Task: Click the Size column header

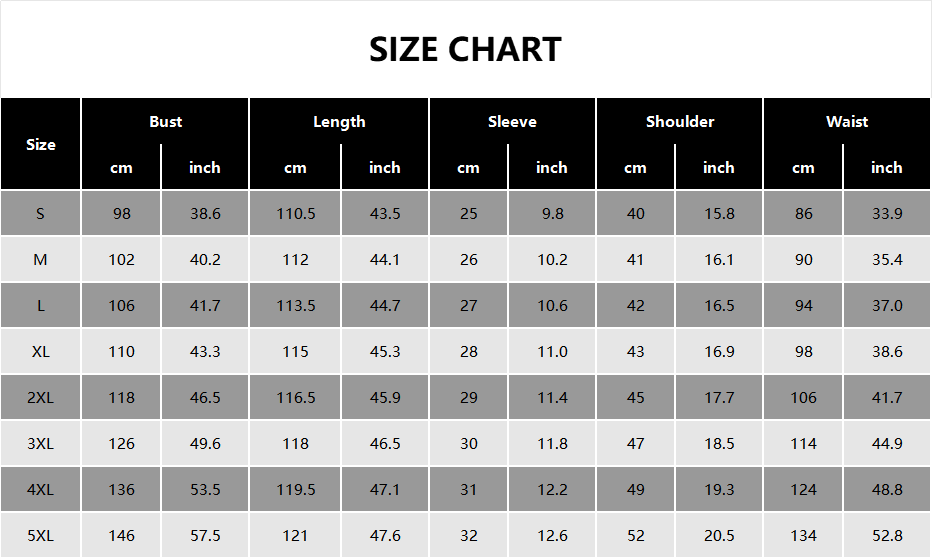Action: pos(41,144)
